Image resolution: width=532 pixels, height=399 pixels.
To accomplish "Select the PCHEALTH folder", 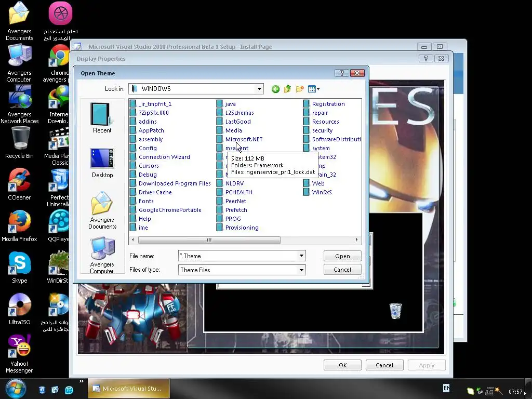I will pyautogui.click(x=235, y=192).
